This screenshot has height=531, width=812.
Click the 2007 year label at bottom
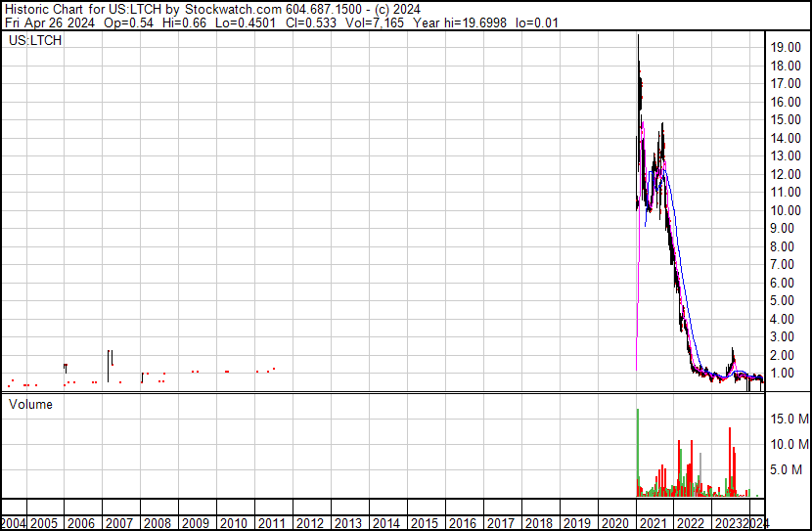click(119, 523)
